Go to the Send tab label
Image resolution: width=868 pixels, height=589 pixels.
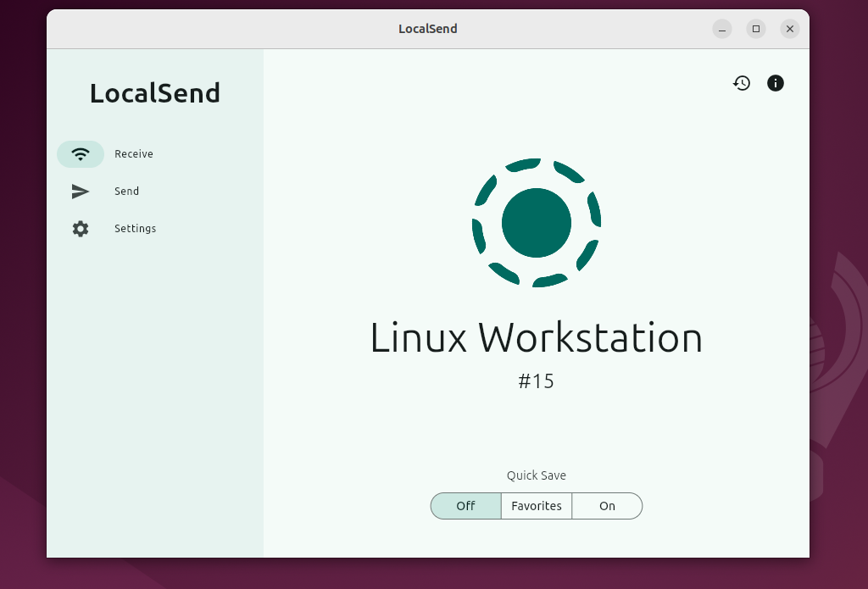(126, 192)
